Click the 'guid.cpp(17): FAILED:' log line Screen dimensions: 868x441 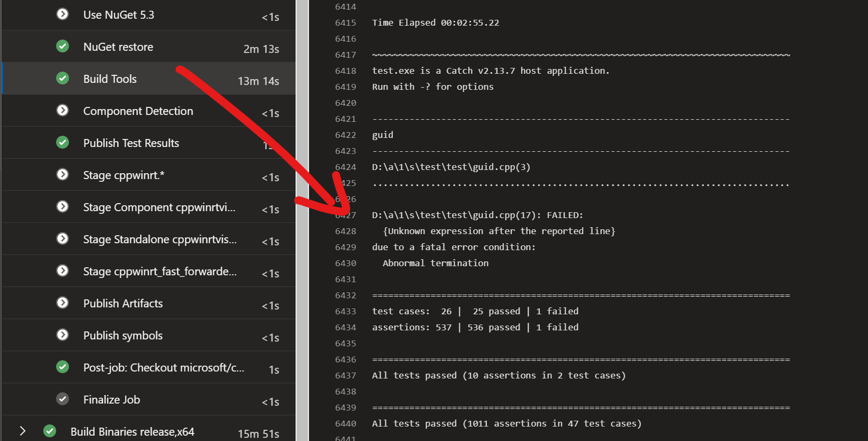478,215
